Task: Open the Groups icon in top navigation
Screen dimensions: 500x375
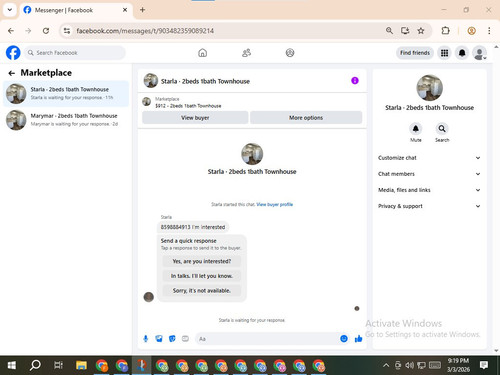Action: 290,53
